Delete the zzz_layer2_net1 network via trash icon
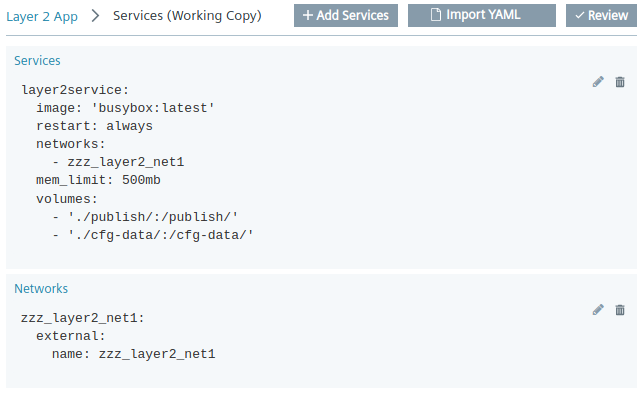This screenshot has height=393, width=643. coord(620,310)
